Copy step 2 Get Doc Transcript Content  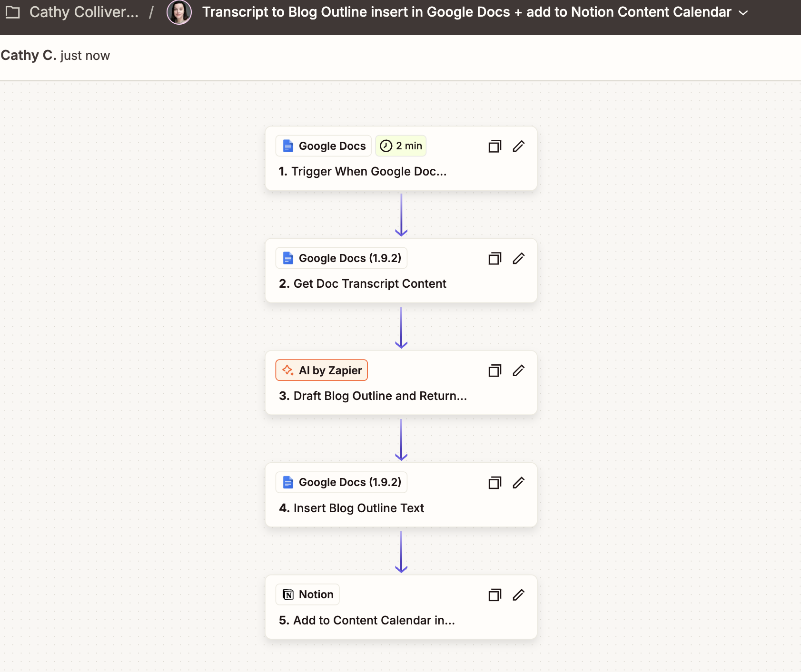tap(494, 258)
